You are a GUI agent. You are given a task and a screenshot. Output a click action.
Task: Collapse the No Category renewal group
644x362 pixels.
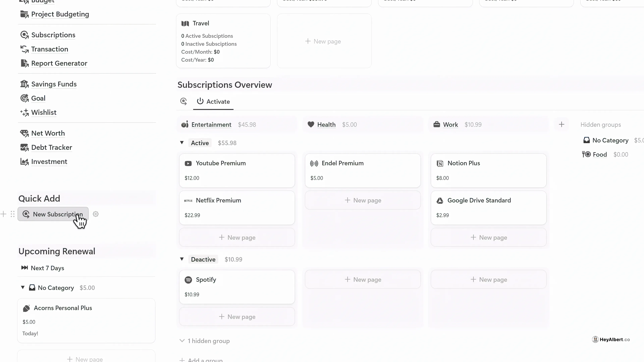click(x=23, y=287)
